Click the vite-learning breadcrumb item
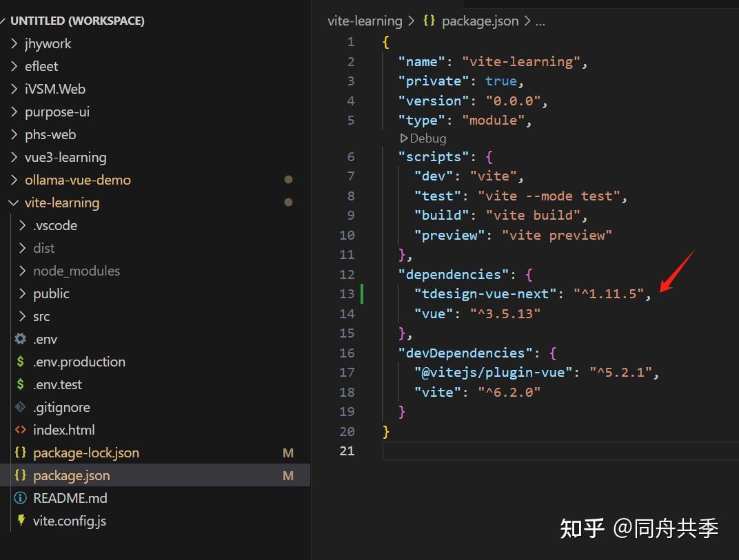 tap(365, 21)
